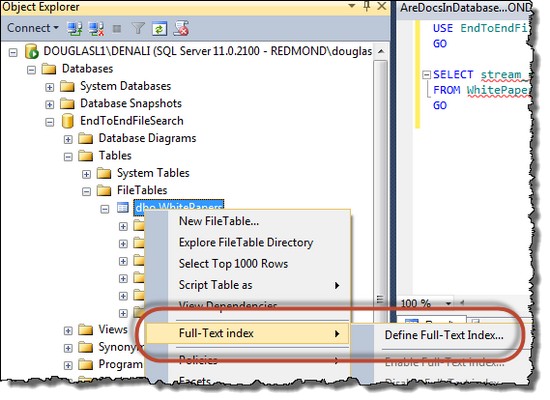550x400 pixels.
Task: Click the Disconnect server icon
Action: click(x=96, y=28)
